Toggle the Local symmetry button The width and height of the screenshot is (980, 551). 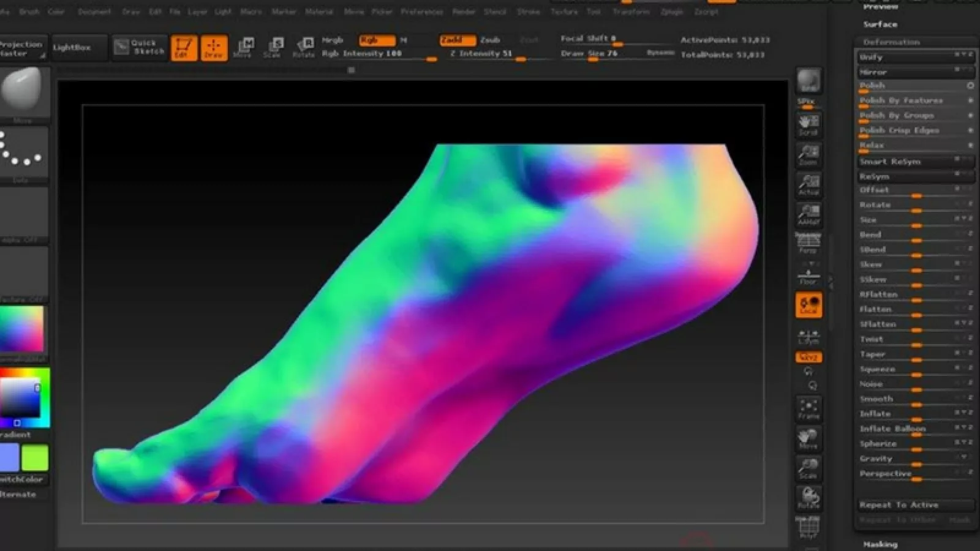pyautogui.click(x=809, y=305)
